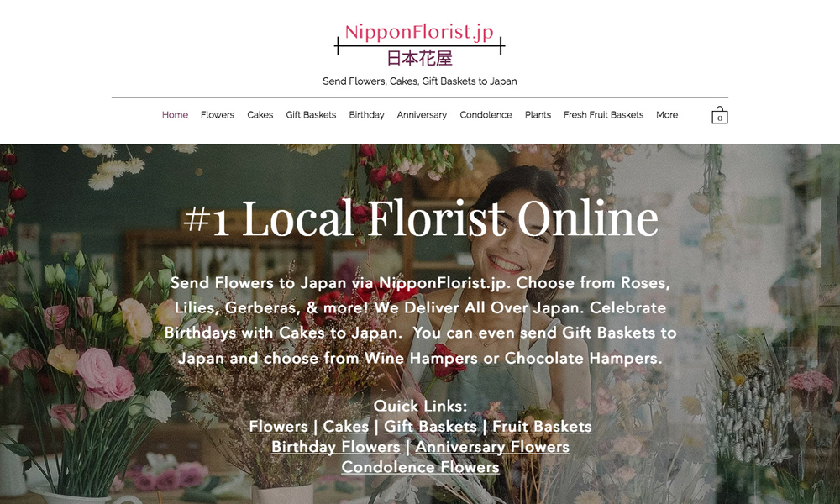Expand the More navigation dropdown
The height and width of the screenshot is (504, 840).
pos(667,114)
